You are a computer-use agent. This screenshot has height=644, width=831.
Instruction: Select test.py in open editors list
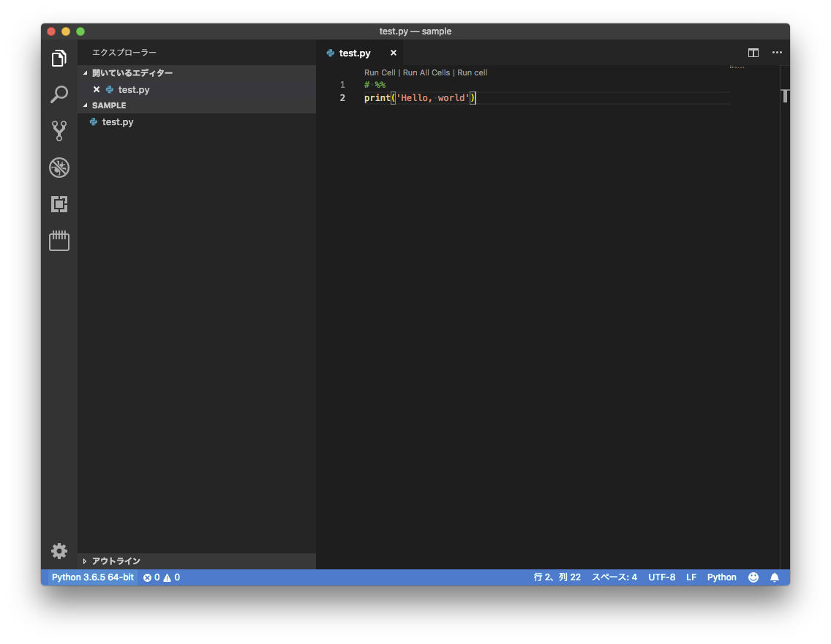pos(197,89)
